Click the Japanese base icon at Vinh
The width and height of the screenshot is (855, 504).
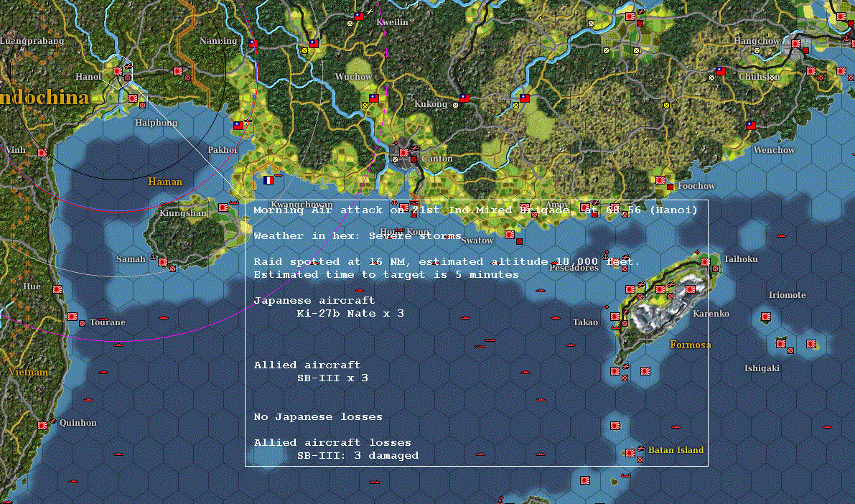[42, 153]
